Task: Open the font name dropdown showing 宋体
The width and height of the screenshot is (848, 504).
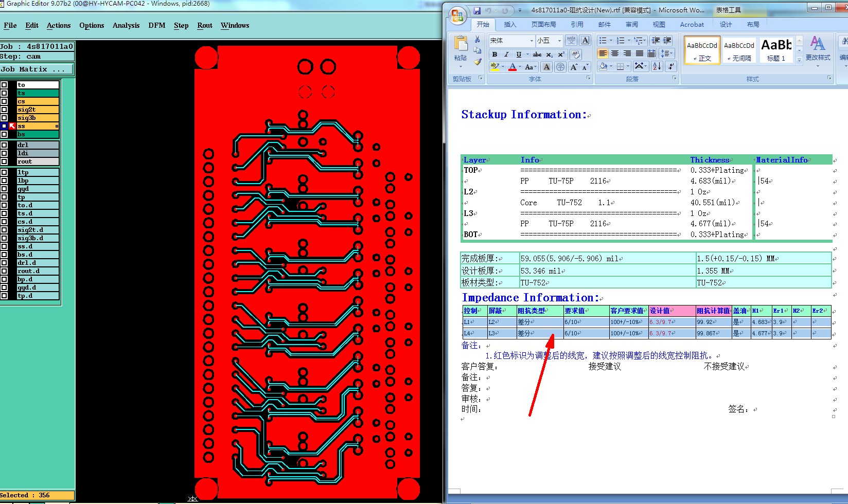Action: [532, 41]
